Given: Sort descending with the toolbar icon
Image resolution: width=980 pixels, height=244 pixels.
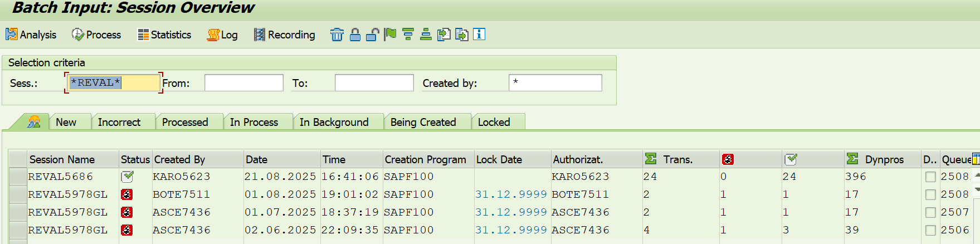Looking at the screenshot, I should [408, 35].
